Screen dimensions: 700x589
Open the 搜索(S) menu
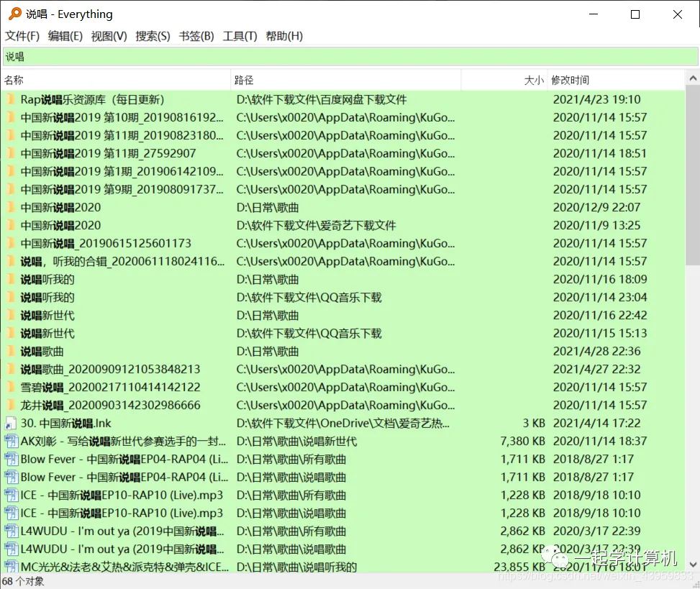click(x=153, y=36)
